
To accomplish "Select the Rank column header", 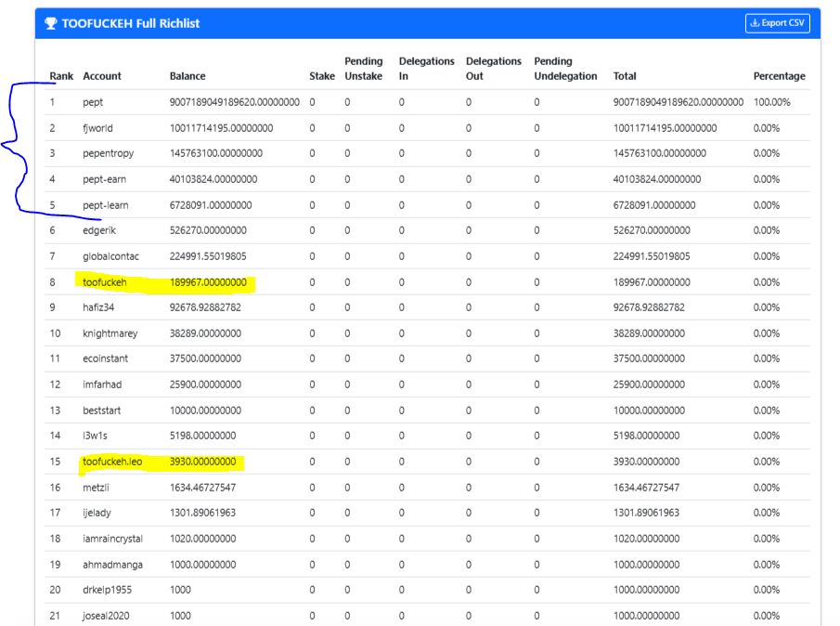I will pos(61,76).
